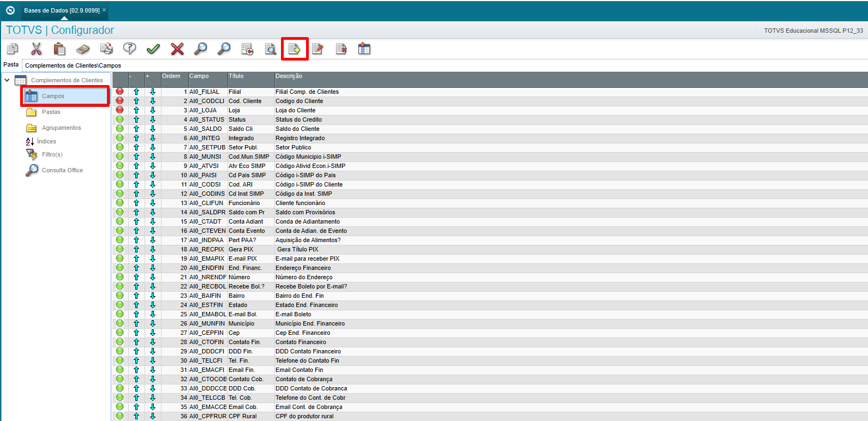
Task: Click the document preview magnifier icon
Action: tap(271, 49)
